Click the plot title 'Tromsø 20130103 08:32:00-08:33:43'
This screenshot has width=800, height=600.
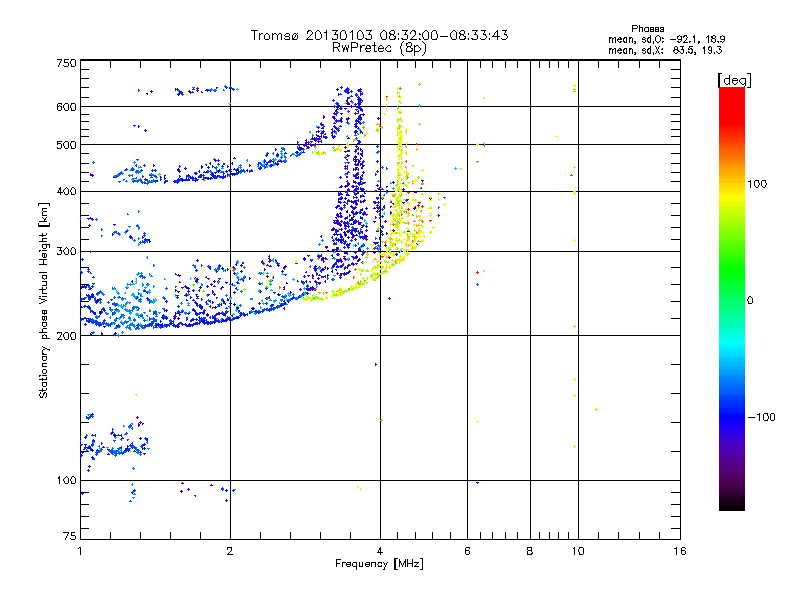[x=379, y=35]
